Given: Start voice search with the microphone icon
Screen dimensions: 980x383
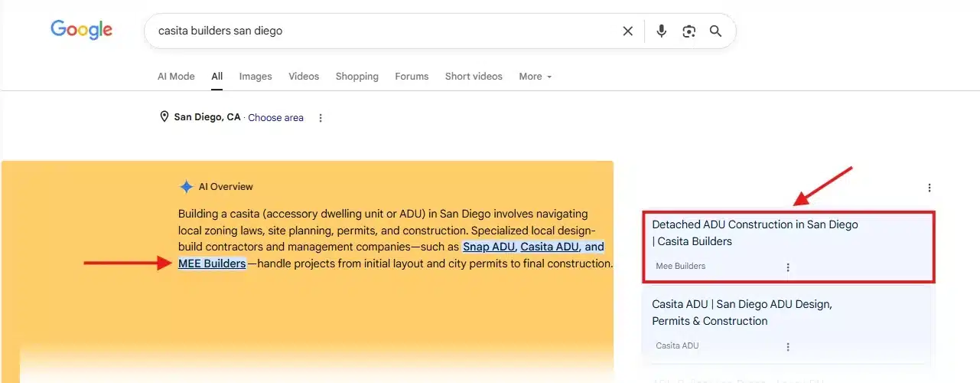Looking at the screenshot, I should [662, 31].
